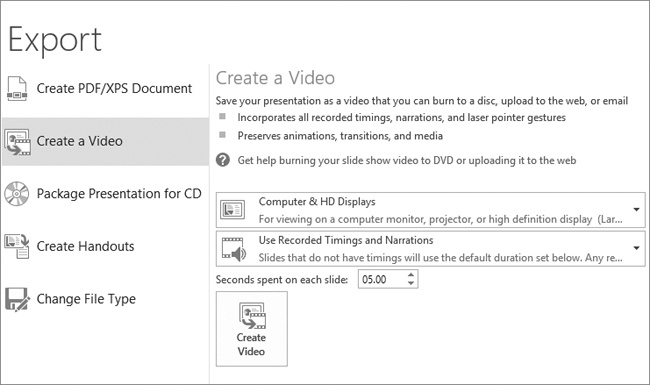Increase seconds per slide with the up arrow
The height and width of the screenshot is (385, 650).
(411, 275)
